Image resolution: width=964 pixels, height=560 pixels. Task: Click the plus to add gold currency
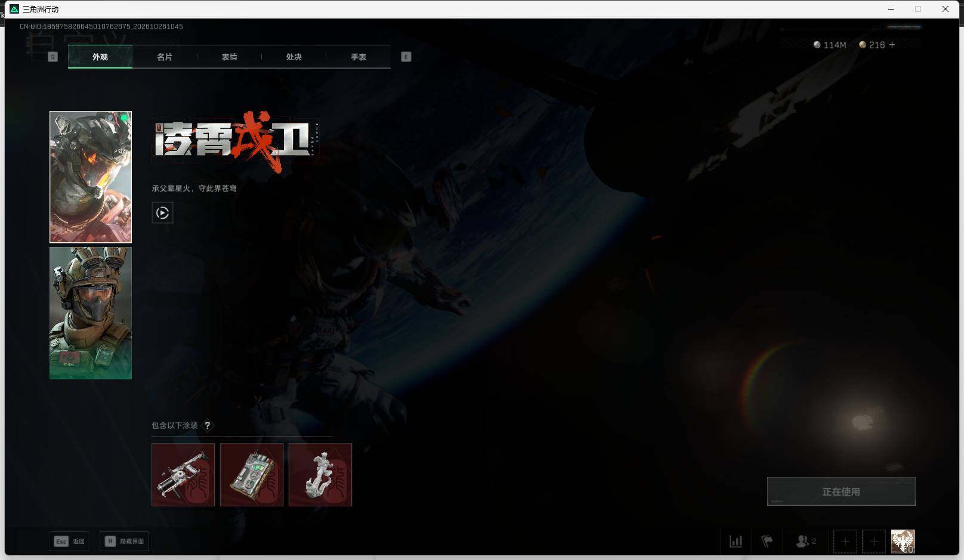892,45
